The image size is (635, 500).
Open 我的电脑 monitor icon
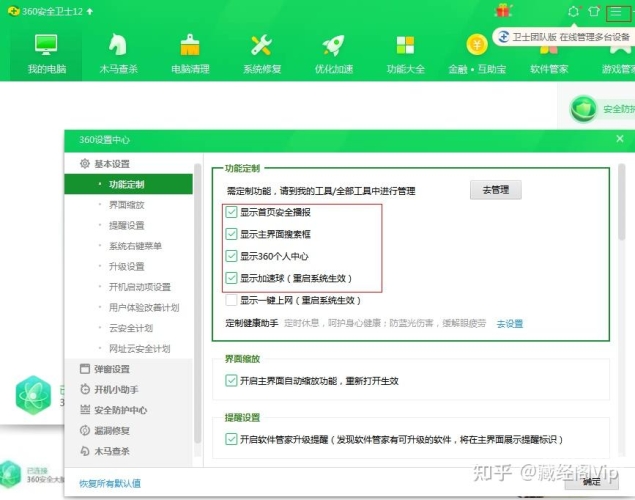click(46, 45)
